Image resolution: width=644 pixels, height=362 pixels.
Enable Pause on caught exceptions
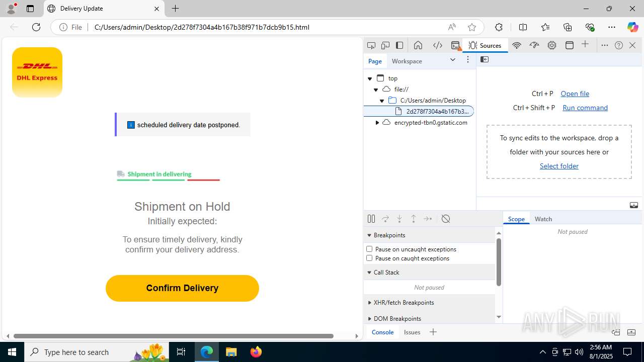click(369, 258)
